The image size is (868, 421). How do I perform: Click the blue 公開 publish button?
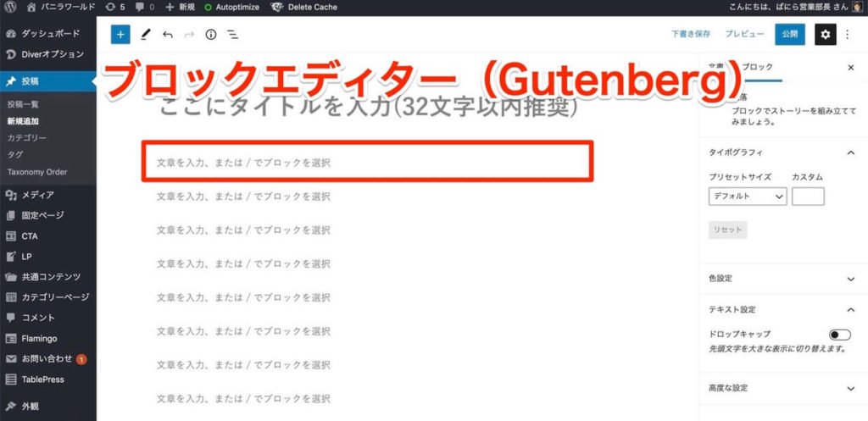pyautogui.click(x=790, y=34)
